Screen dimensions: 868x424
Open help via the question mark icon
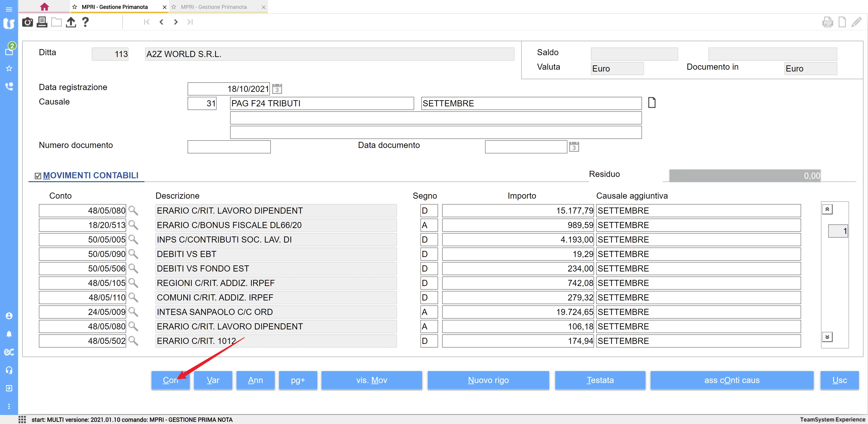tap(85, 22)
